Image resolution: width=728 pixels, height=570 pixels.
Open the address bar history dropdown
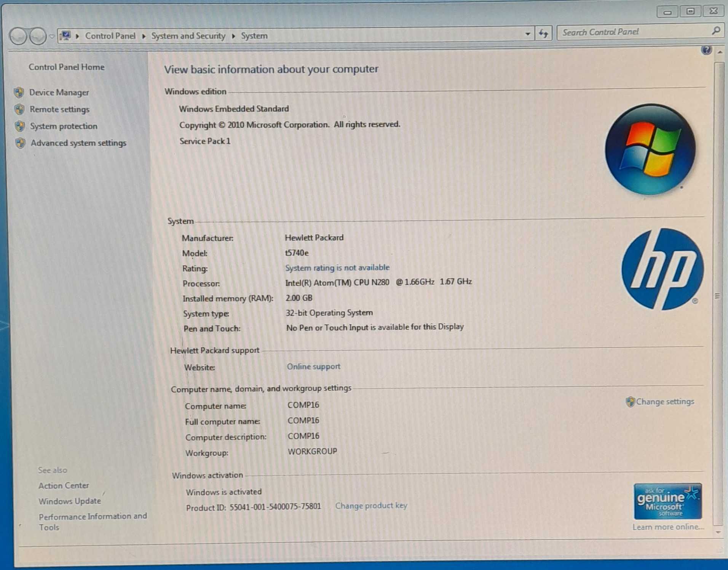(x=527, y=34)
